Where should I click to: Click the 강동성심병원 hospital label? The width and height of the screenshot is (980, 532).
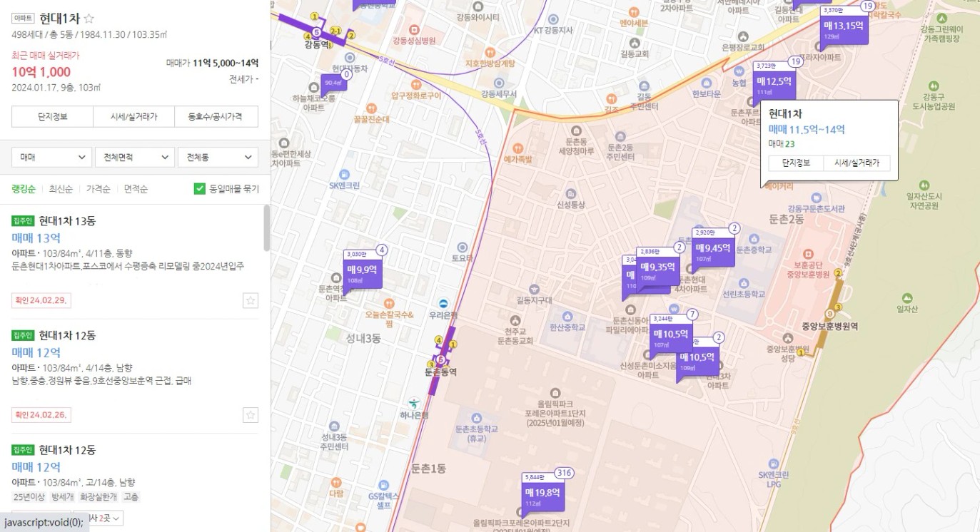point(414,41)
